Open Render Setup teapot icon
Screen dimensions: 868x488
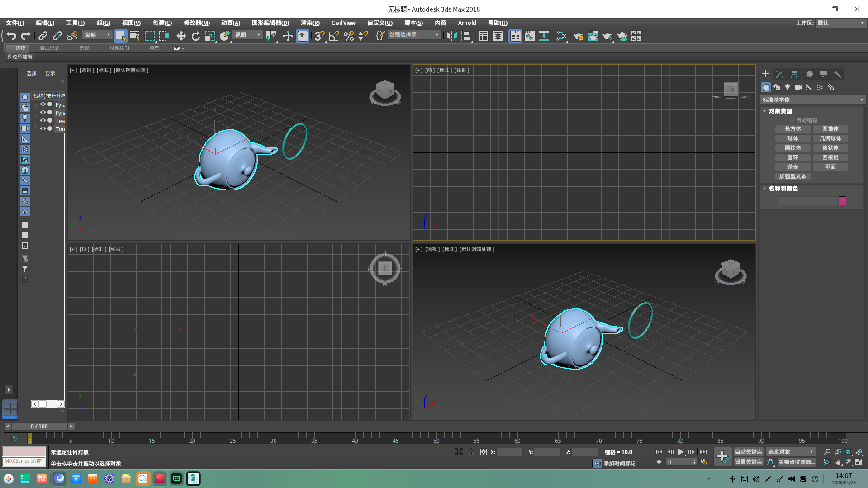click(x=578, y=36)
